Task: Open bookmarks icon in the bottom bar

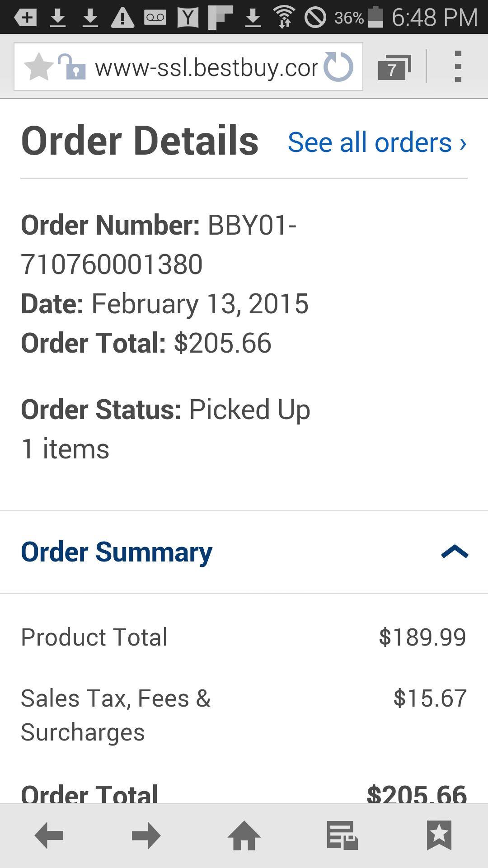Action: coord(439,835)
